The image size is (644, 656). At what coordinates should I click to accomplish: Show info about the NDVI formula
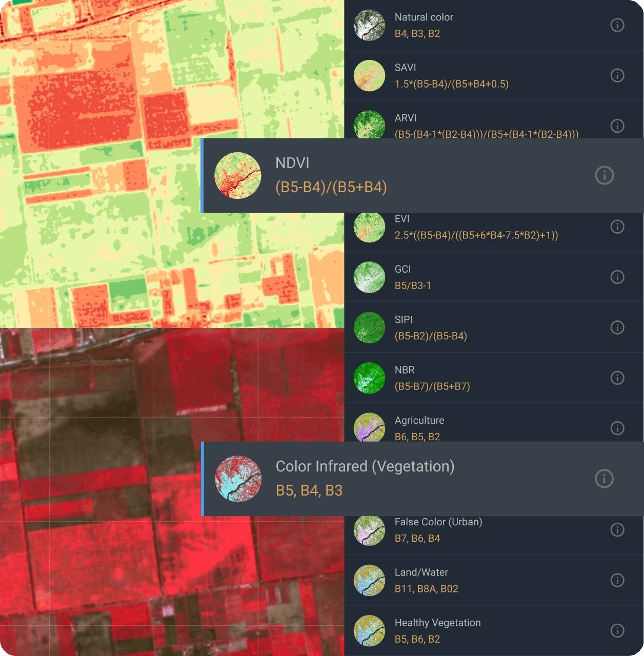pyautogui.click(x=604, y=175)
